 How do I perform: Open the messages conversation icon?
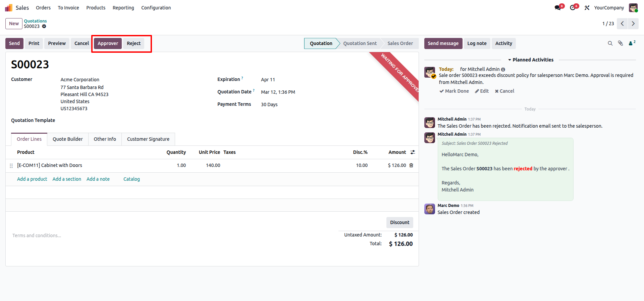pos(558,8)
